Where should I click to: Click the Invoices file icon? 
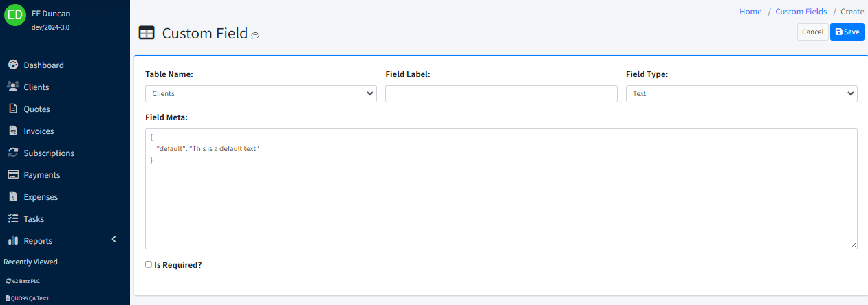[12, 131]
